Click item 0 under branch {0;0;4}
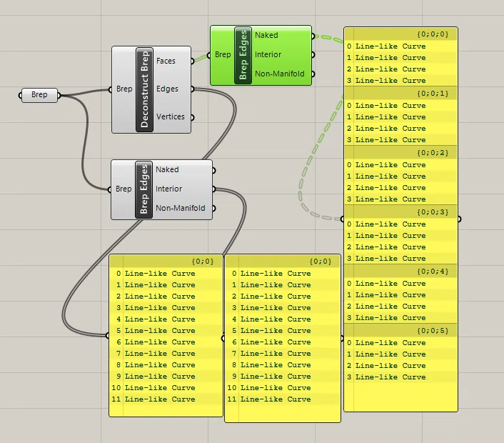The width and height of the screenshot is (504, 443). [400, 284]
